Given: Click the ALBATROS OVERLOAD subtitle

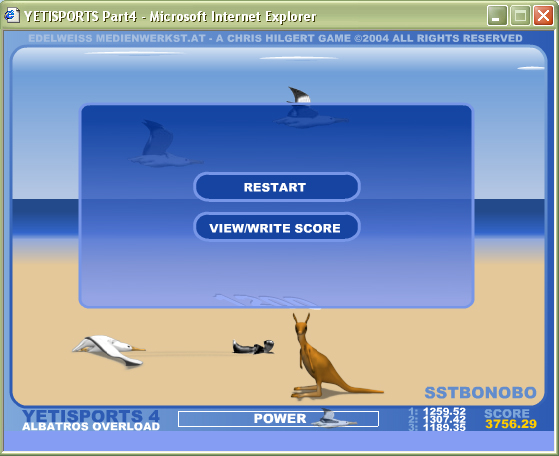Looking at the screenshot, I should (91, 426).
